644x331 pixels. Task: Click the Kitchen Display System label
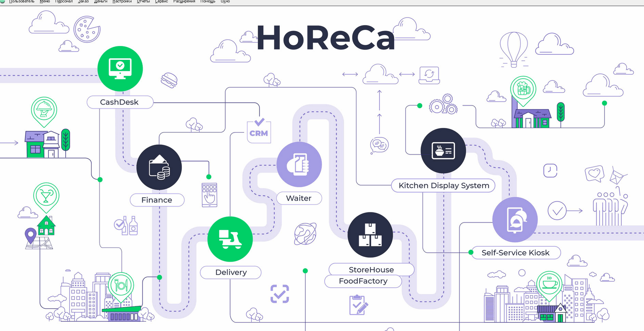tap(444, 186)
